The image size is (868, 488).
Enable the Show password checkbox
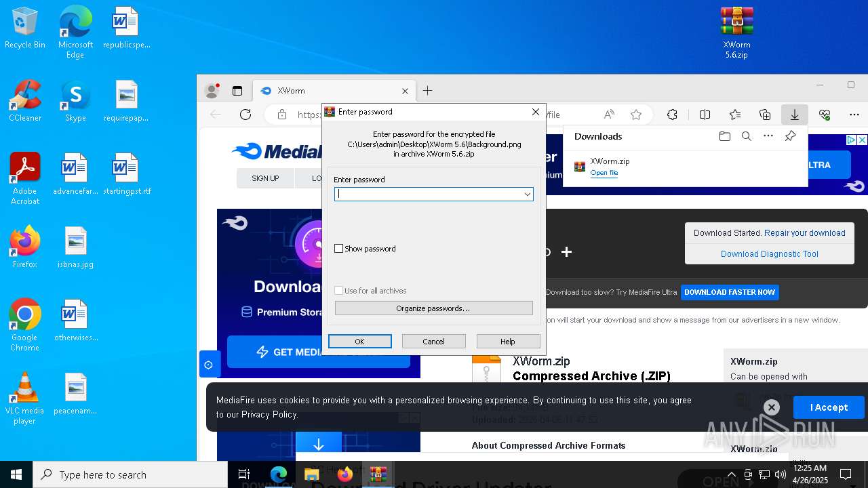pos(339,249)
